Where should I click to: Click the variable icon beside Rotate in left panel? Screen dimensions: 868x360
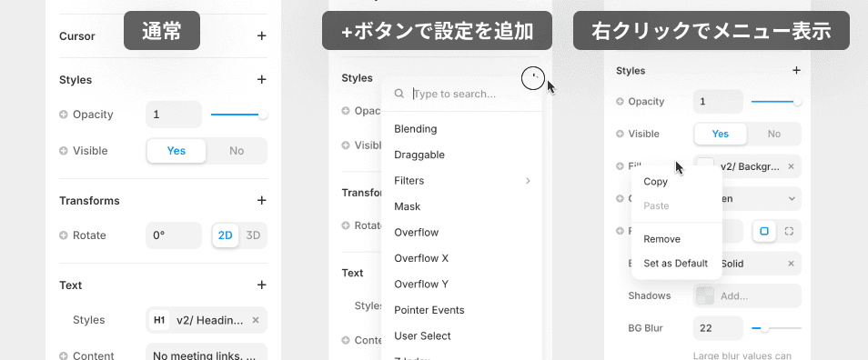pyautogui.click(x=64, y=235)
